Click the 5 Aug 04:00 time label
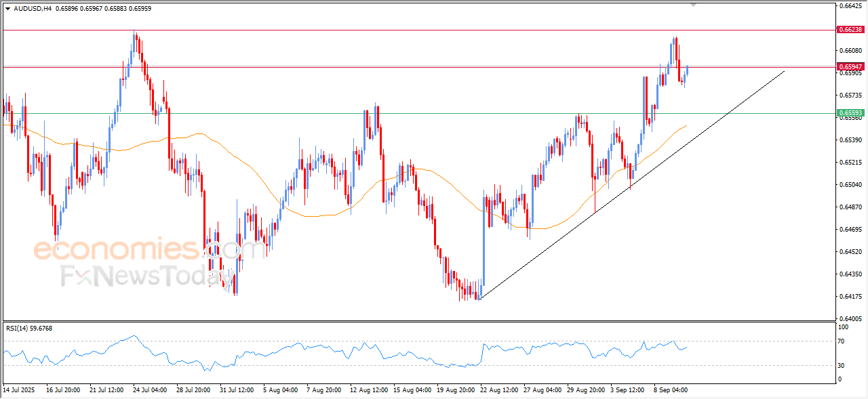 point(280,390)
